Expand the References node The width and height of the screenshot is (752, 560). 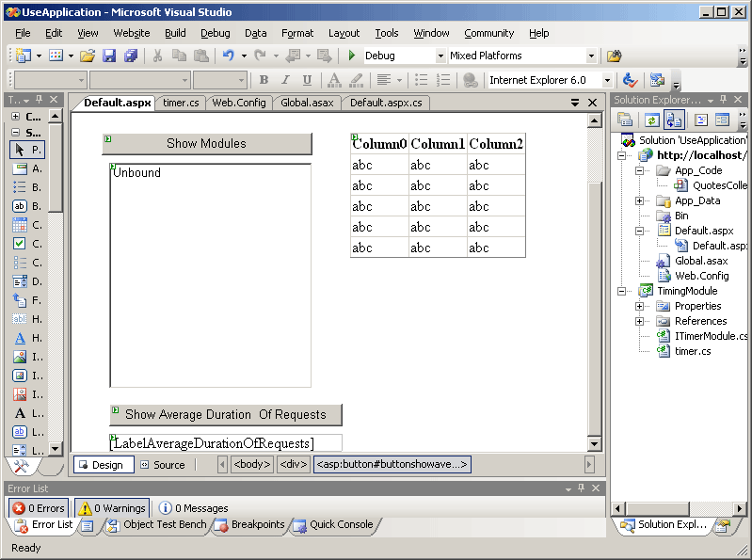[x=639, y=321]
